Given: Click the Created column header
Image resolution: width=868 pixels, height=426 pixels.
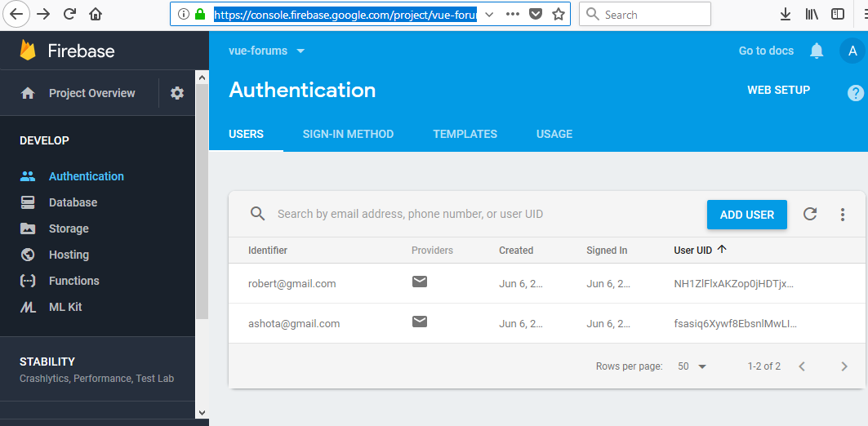Looking at the screenshot, I should [516, 250].
